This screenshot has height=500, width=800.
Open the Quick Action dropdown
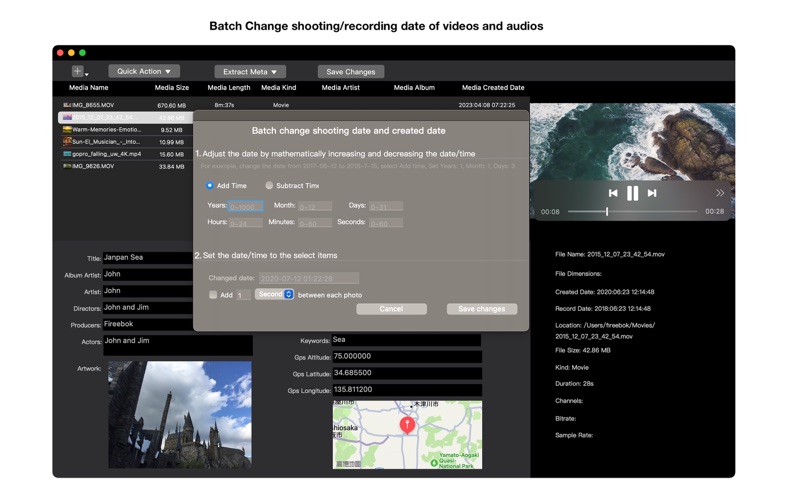click(144, 71)
